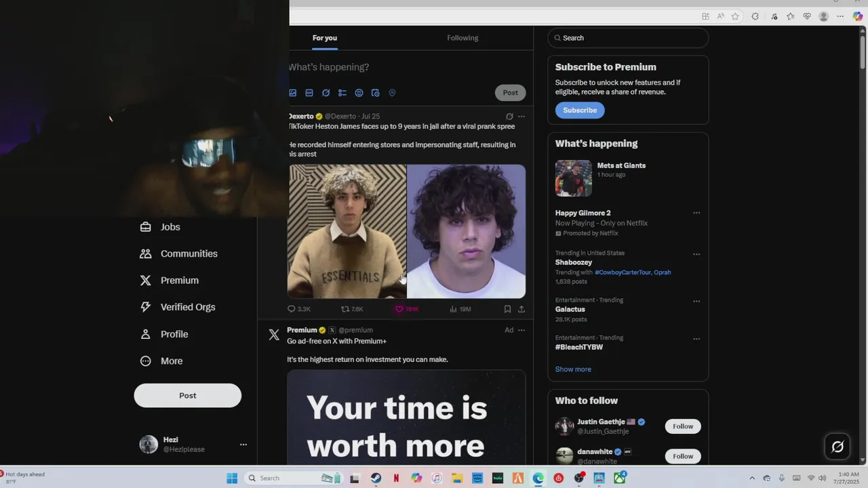Tag a location on the post
The width and height of the screenshot is (868, 488).
(x=392, y=93)
